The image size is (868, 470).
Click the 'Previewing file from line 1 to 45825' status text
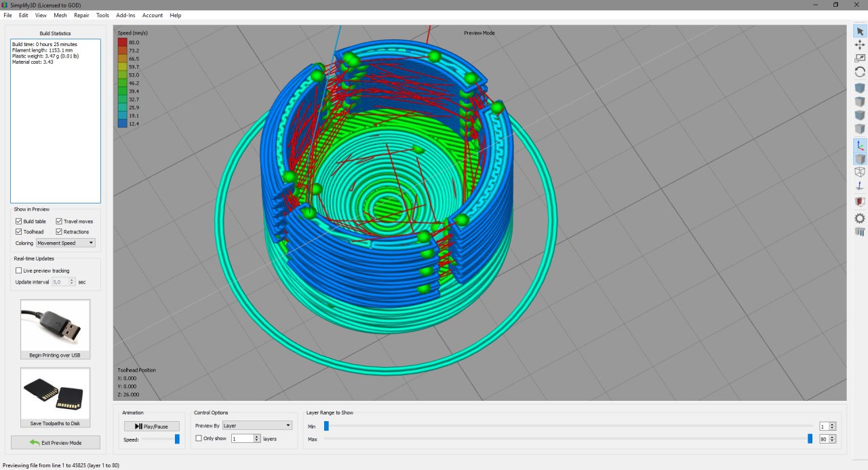[61, 465]
